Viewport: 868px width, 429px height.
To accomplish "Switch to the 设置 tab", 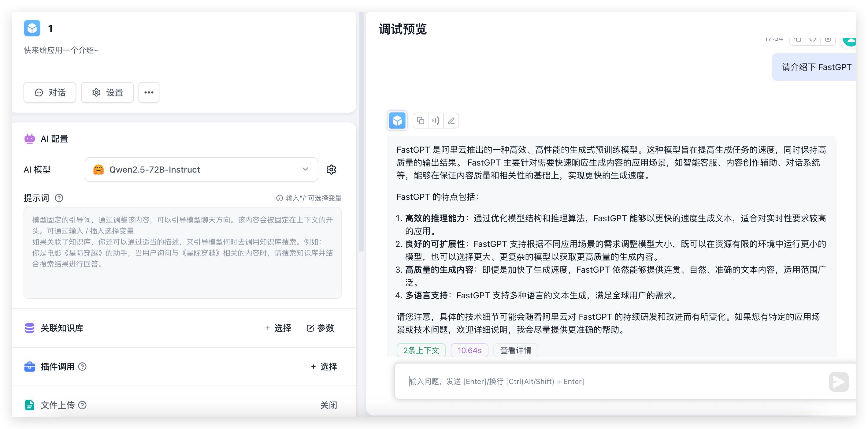I will [107, 92].
